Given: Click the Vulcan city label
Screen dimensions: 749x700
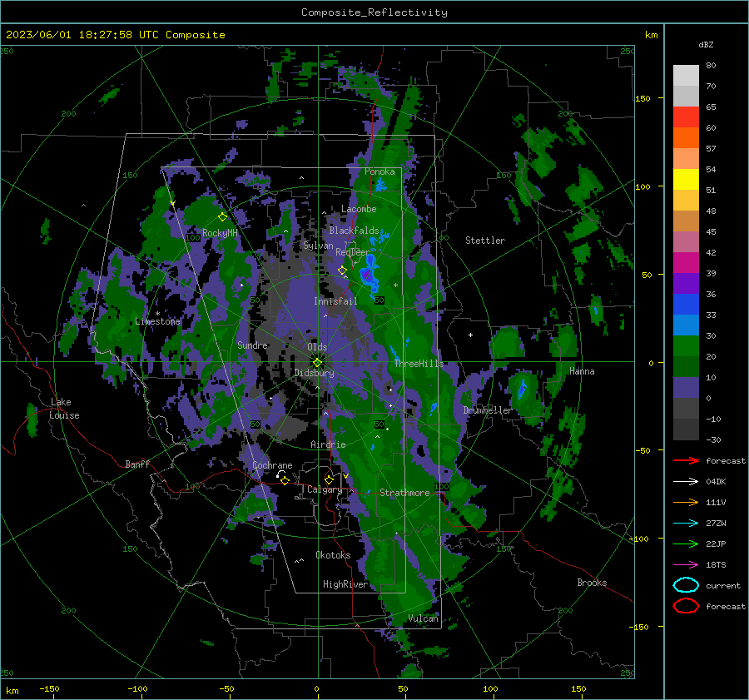Looking at the screenshot, I should point(424,618).
